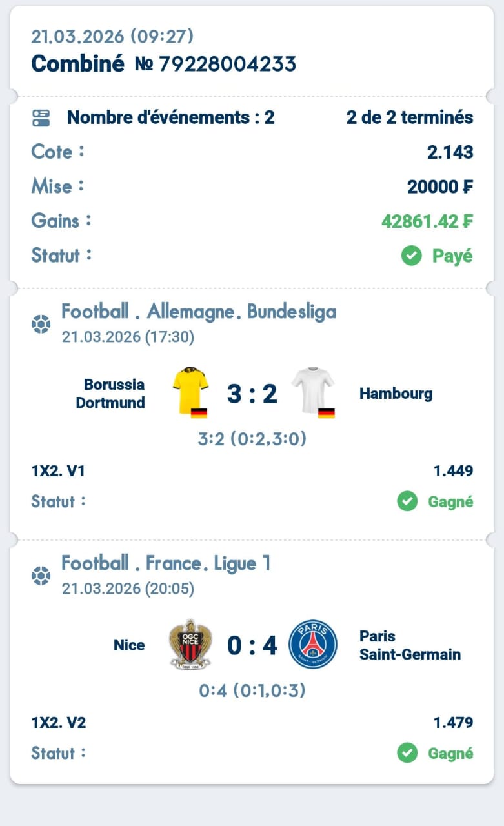Viewport: 504px width, 826px height.
Task: Click the 1.479 odds for V2 bet
Action: click(453, 723)
